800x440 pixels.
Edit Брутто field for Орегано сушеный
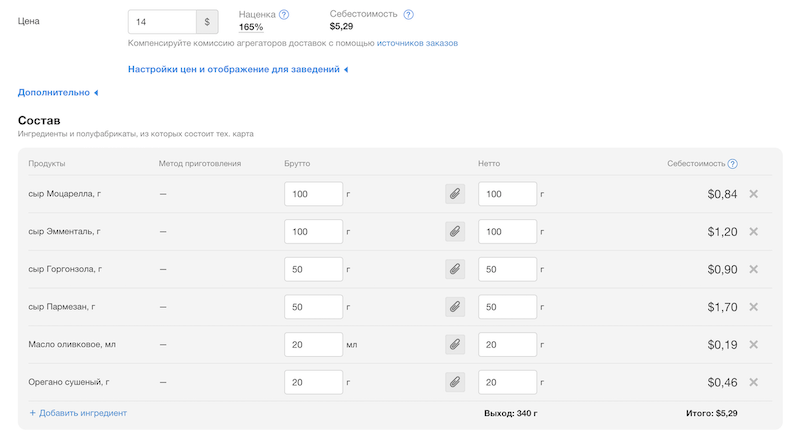click(313, 382)
